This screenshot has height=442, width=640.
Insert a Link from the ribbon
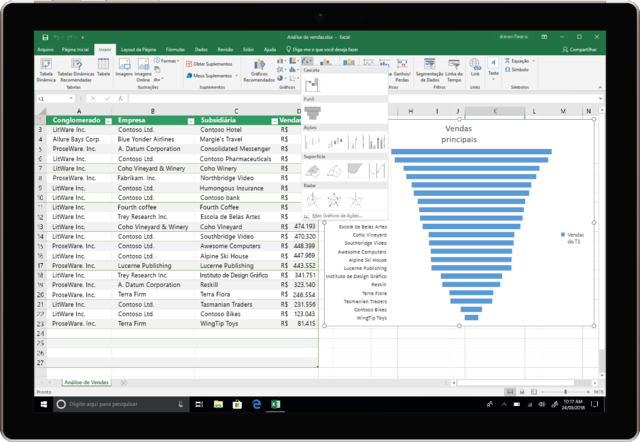[475, 67]
